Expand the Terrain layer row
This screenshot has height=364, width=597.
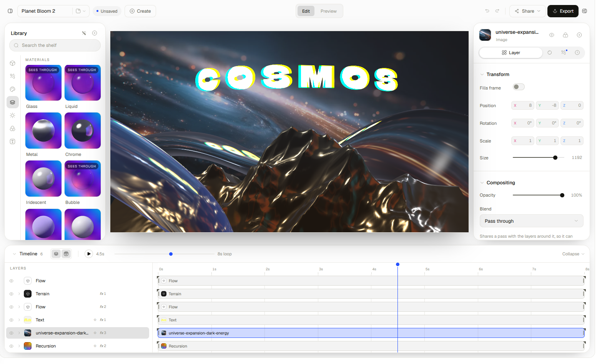(19, 294)
